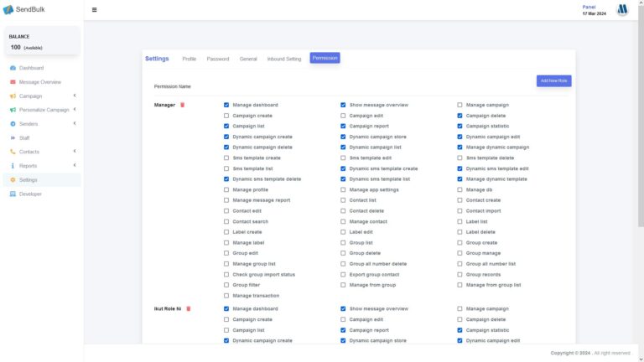Check Manager's Manage campaign checkbox
This screenshot has width=644, height=362.
click(460, 105)
